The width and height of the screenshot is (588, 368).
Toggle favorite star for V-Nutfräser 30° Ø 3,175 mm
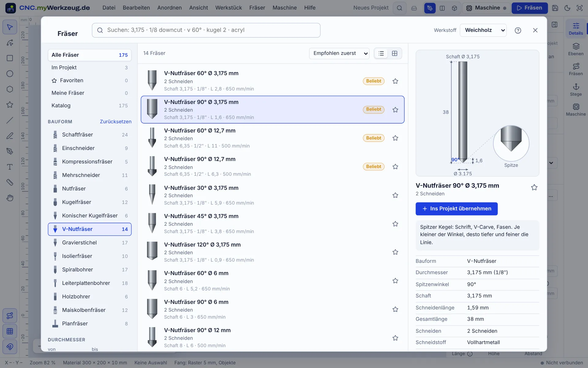395,195
